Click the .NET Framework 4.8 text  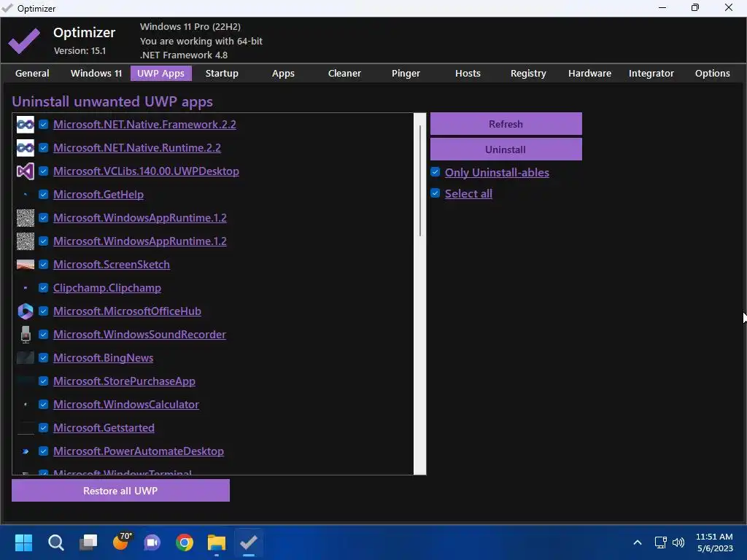coord(184,55)
